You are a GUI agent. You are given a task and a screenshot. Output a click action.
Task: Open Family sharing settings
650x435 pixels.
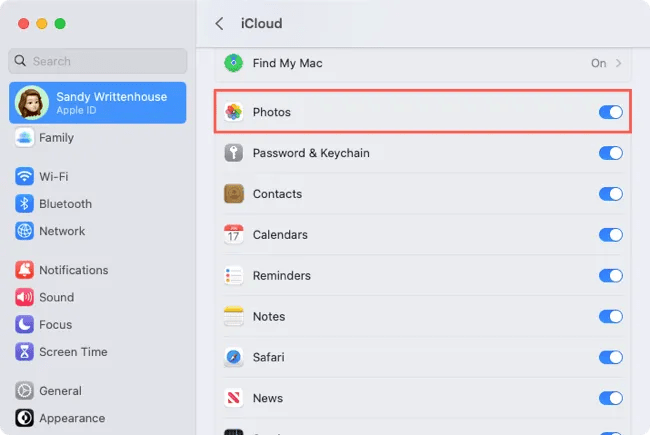pos(56,138)
